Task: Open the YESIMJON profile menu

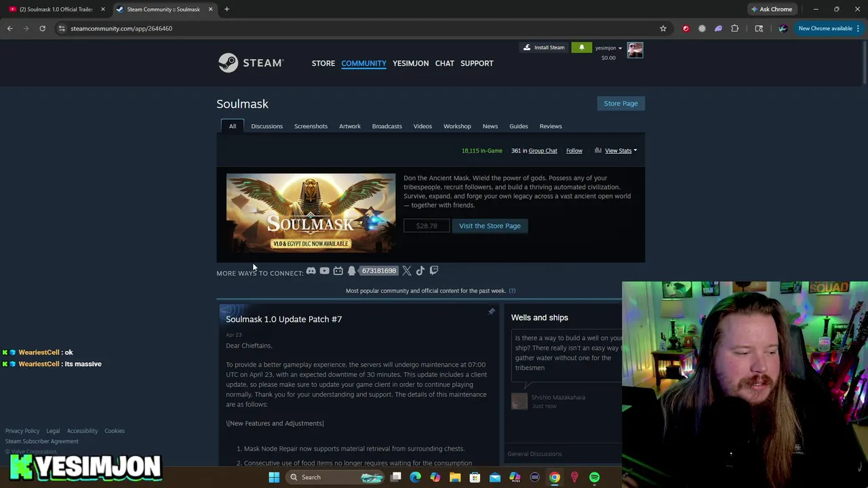Action: (410, 63)
